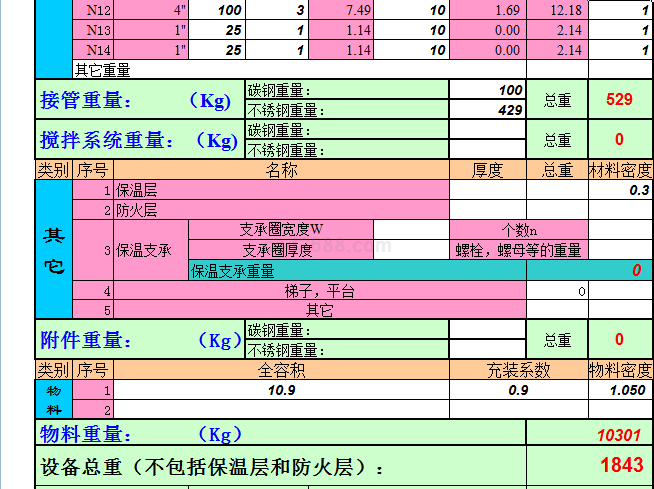Click the 物料密度 value 1.050

coord(620,390)
